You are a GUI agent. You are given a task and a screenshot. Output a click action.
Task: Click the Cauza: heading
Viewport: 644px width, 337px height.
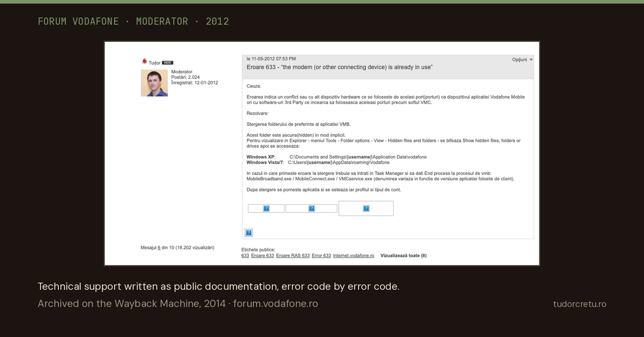pos(254,86)
